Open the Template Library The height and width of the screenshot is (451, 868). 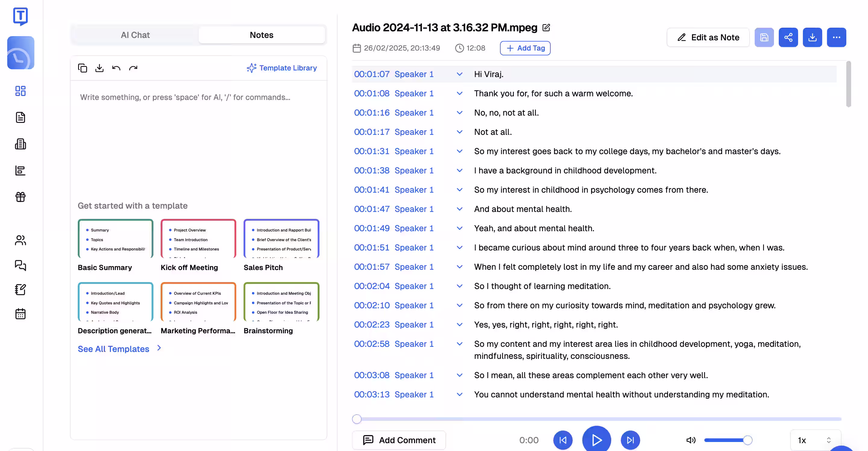(282, 68)
